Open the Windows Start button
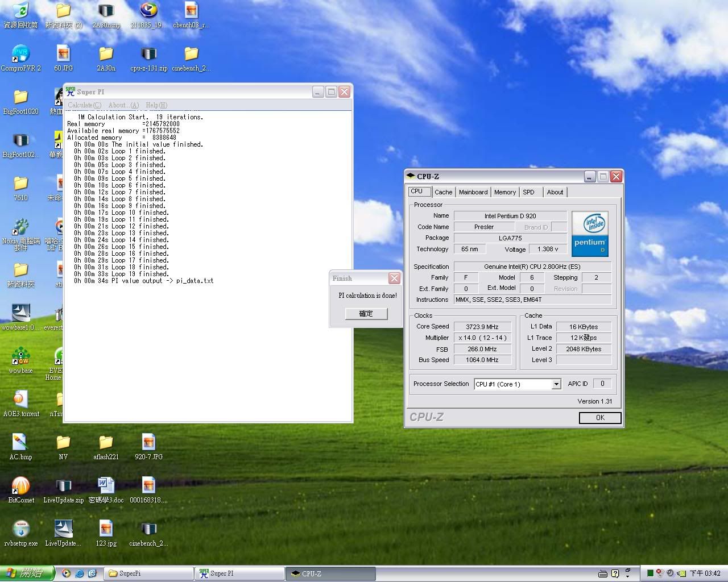 [27, 573]
